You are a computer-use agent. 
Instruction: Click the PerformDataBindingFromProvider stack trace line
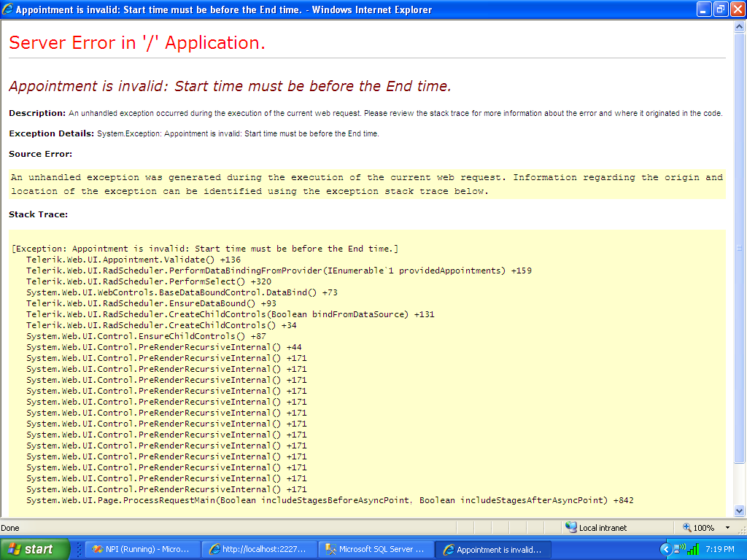tap(279, 271)
